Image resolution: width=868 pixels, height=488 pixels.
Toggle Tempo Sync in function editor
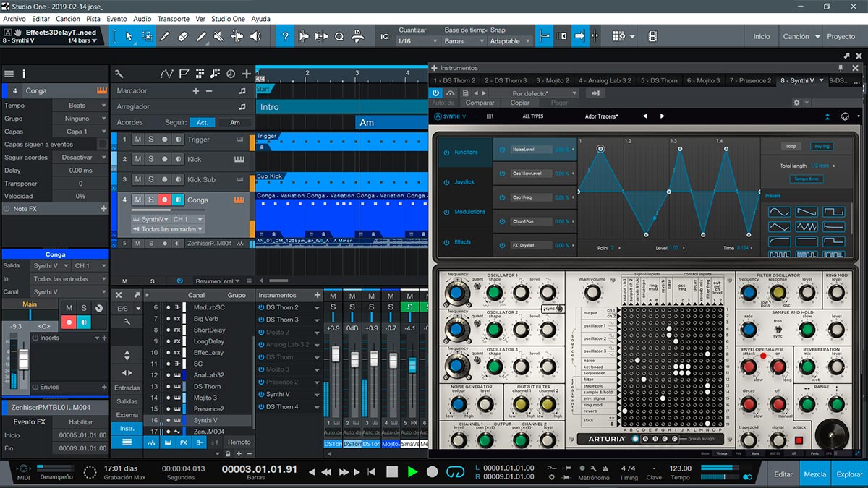point(805,179)
